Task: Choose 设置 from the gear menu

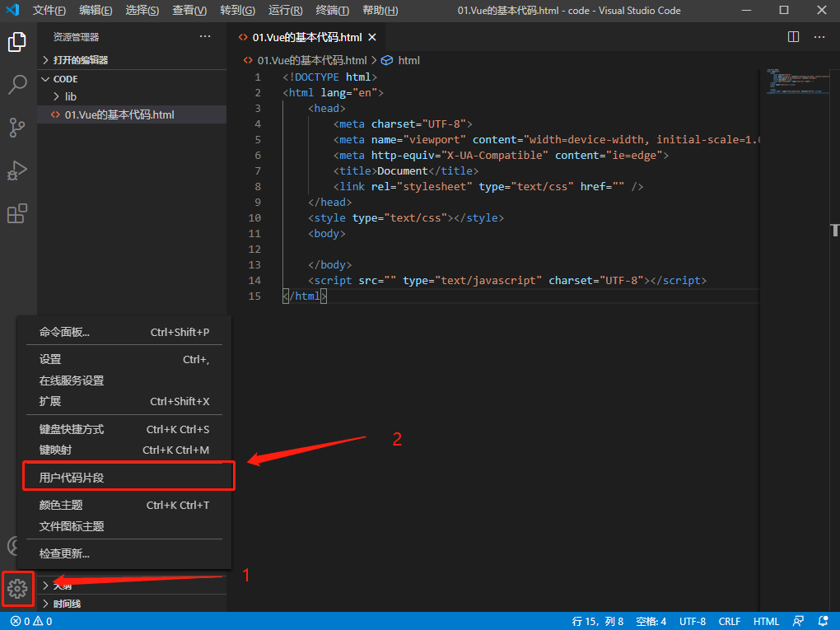Action: (x=124, y=359)
